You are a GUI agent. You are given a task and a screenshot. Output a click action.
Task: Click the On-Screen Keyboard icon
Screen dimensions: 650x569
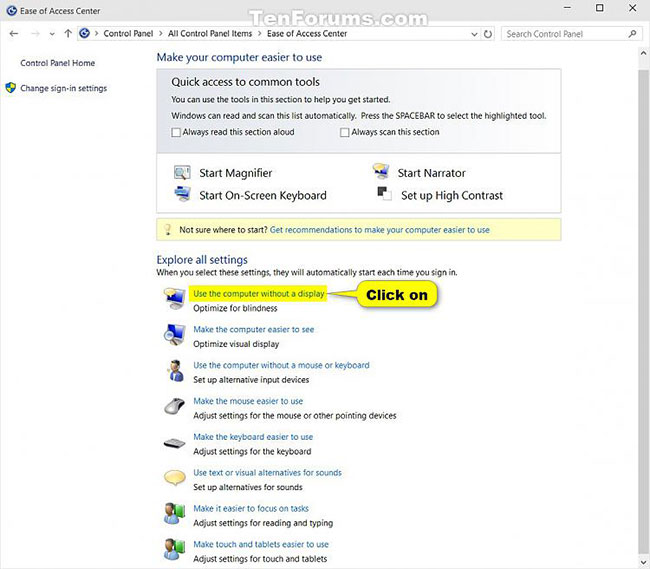tap(182, 194)
